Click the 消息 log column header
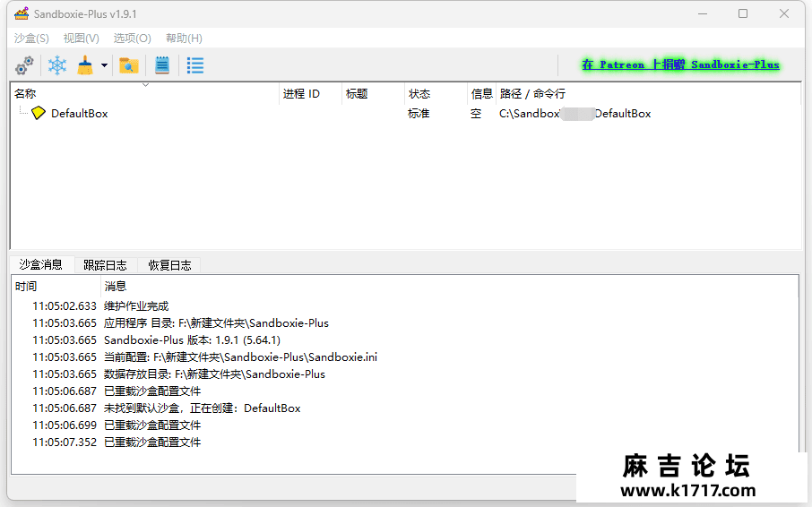This screenshot has width=812, height=507. click(x=450, y=286)
